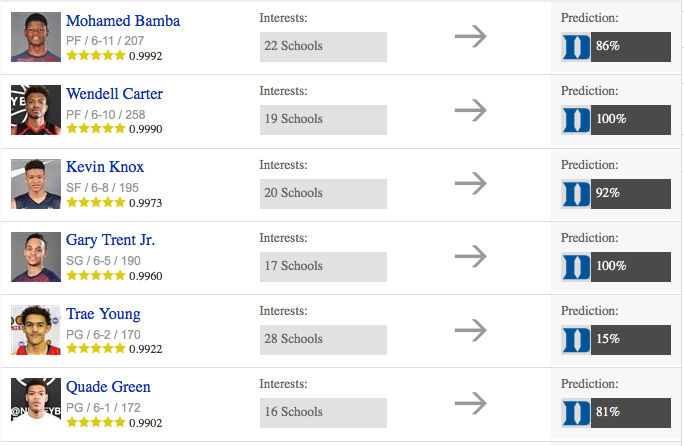The height and width of the screenshot is (446, 684).
Task: Click Gary Trent Jr.'s 100% prediction bar
Action: click(630, 266)
